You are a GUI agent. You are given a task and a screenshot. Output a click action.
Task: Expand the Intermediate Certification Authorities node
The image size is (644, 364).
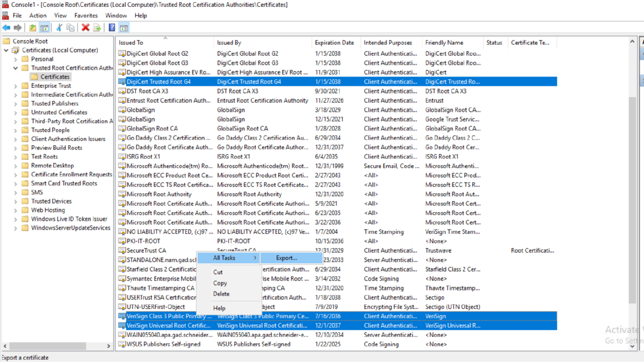pyautogui.click(x=16, y=95)
